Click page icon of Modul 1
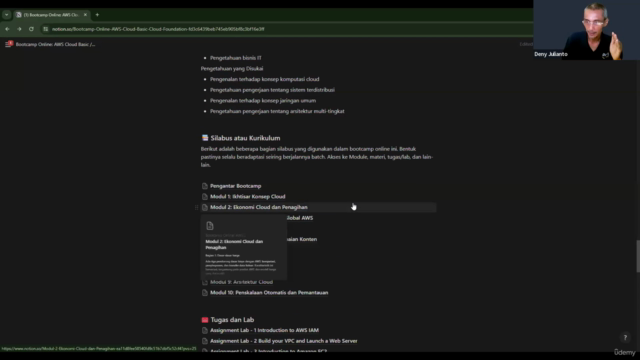This screenshot has height=360, width=640. point(205,196)
